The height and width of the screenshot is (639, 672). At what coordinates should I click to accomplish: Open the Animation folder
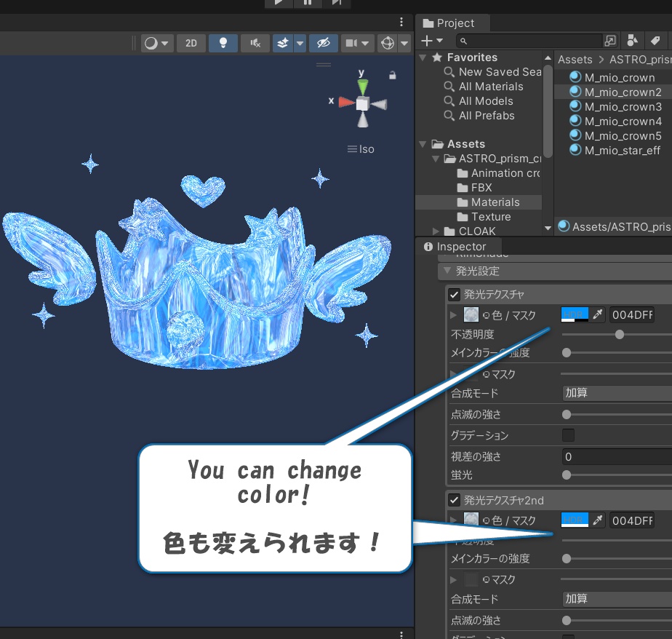pos(499,173)
